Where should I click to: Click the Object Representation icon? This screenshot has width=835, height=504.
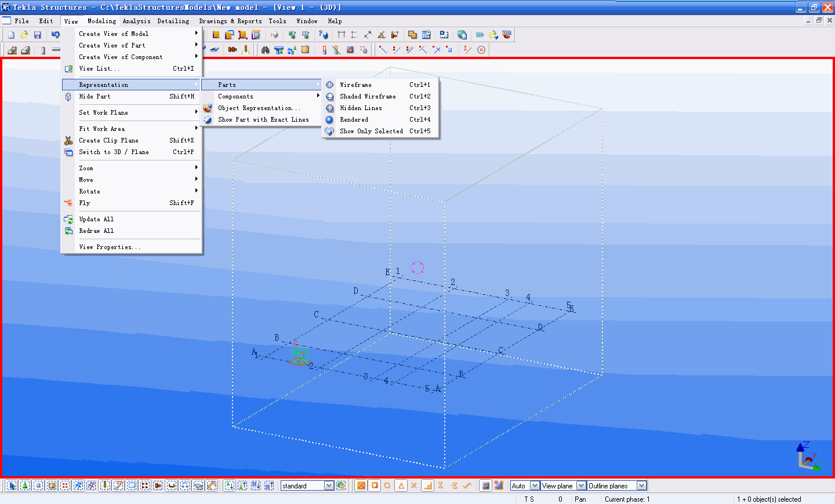pos(208,108)
